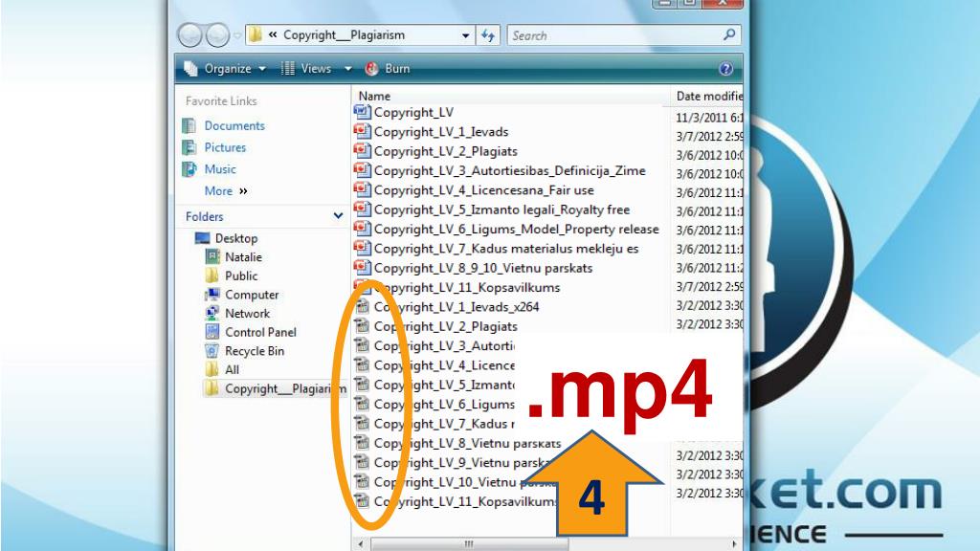The width and height of the screenshot is (980, 551).
Task: Select Recycle Bin in folder tree
Action: (x=255, y=351)
